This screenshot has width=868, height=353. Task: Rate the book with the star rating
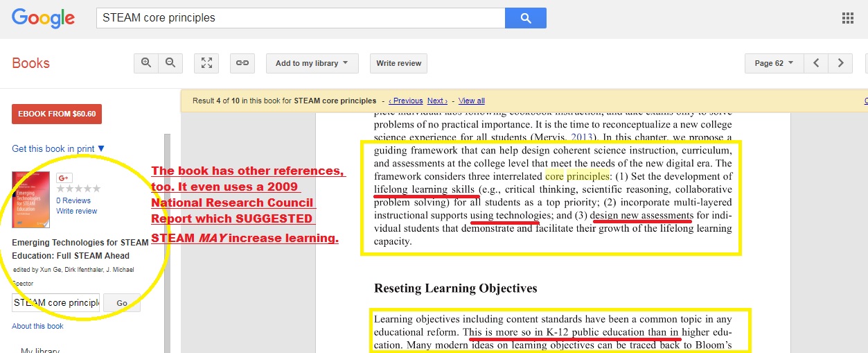pos(78,189)
